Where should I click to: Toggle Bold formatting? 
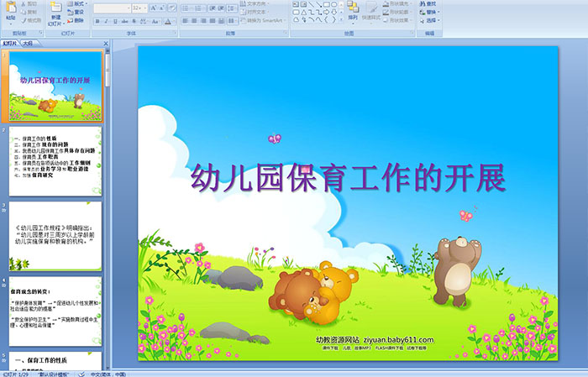click(97, 21)
